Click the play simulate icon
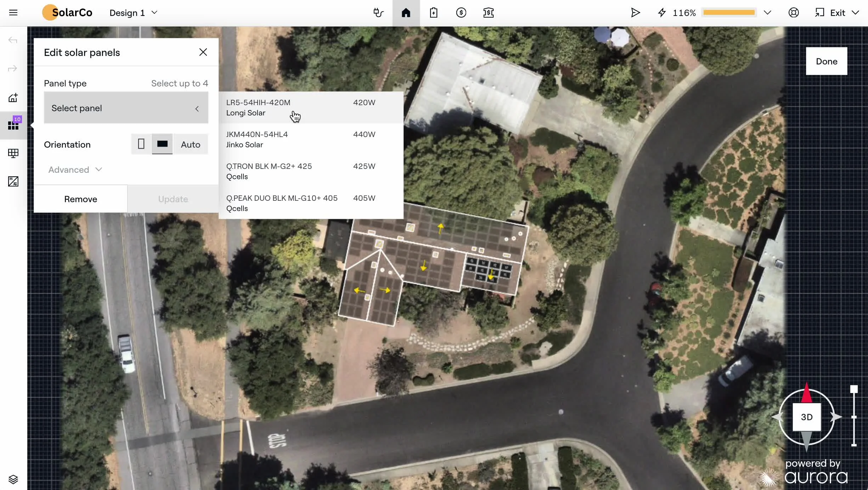 [x=635, y=13]
